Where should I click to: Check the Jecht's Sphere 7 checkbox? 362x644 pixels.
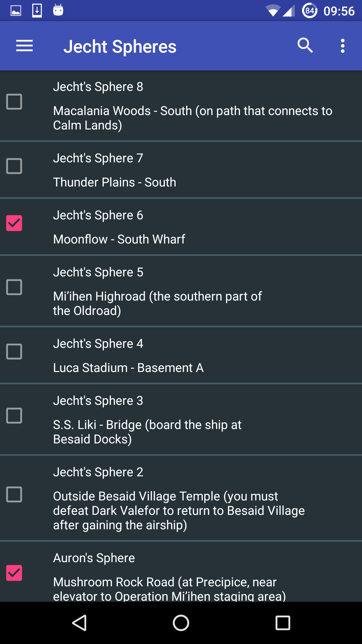coord(14,166)
